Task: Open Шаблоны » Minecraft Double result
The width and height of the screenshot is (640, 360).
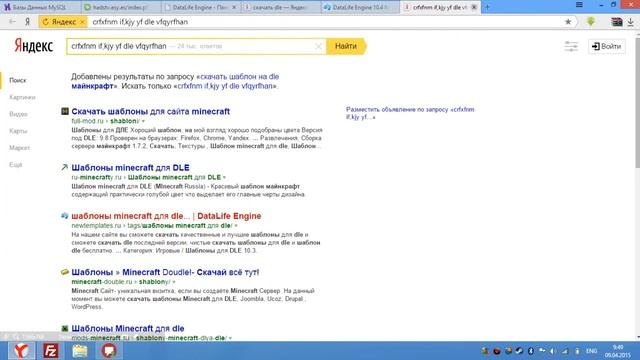Action: [x=165, y=272]
